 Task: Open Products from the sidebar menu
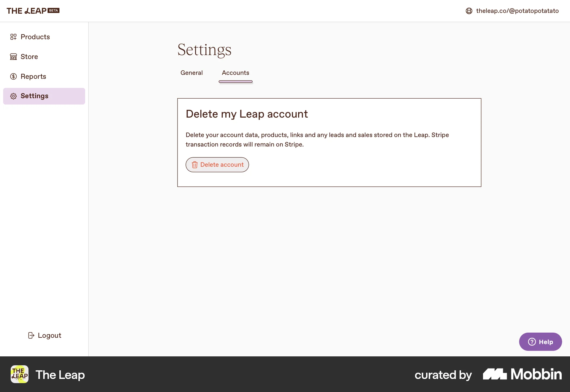coord(35,37)
